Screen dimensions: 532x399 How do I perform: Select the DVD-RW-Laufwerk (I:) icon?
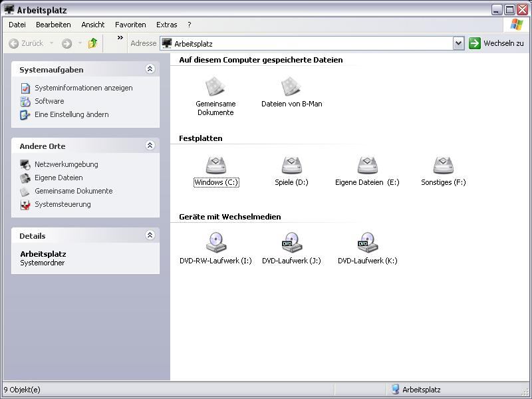(x=215, y=242)
